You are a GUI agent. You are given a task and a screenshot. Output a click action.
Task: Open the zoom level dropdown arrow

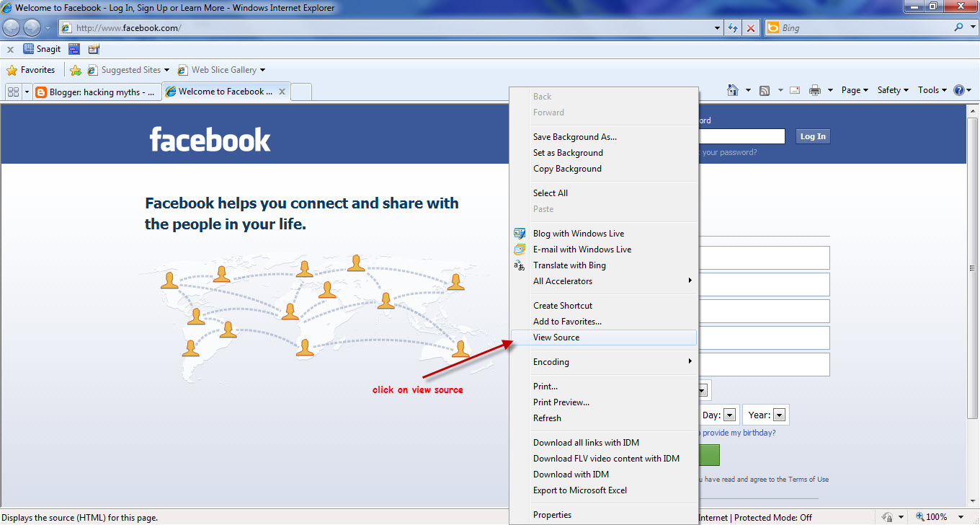[x=959, y=517]
